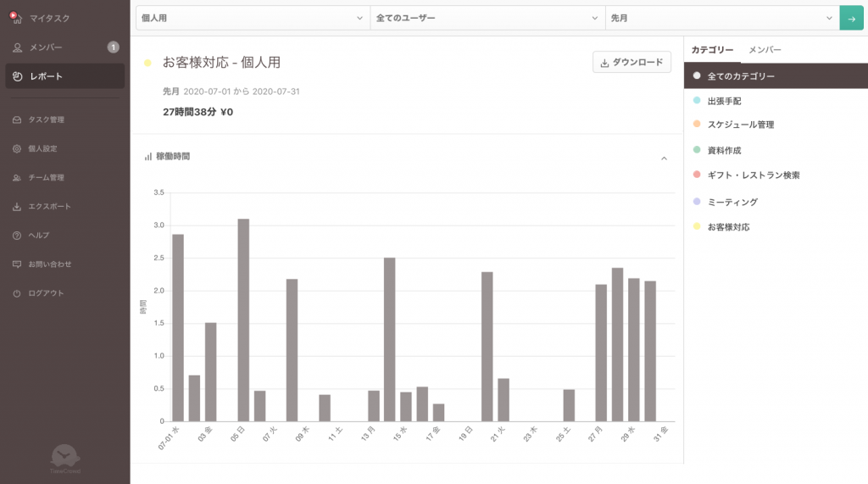Screen dimensions: 868x484
Task: Click the ヘルプ question mark icon
Action: 17,236
